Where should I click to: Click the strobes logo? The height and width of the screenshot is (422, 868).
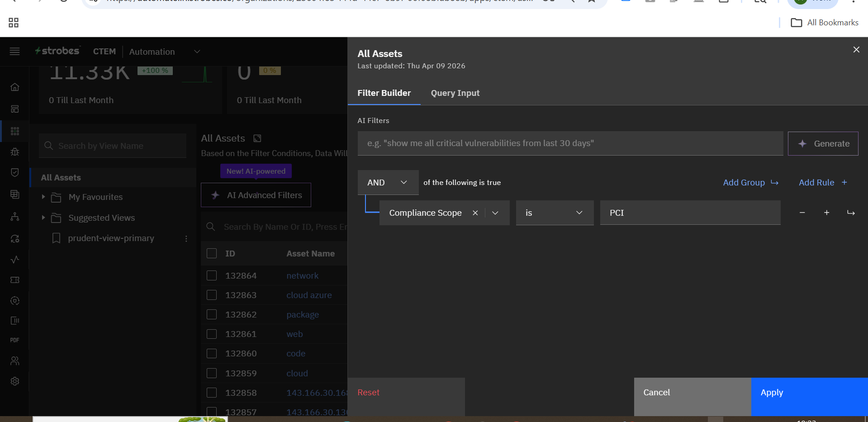pos(57,51)
